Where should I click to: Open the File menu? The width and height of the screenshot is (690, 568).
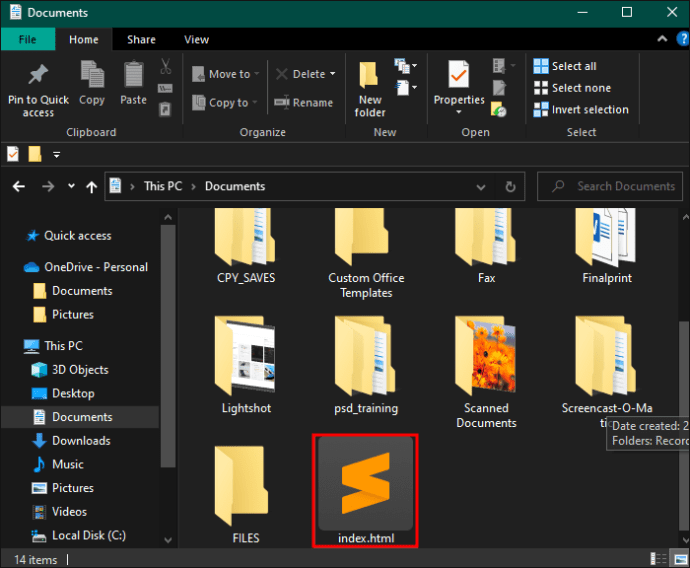(x=28, y=40)
